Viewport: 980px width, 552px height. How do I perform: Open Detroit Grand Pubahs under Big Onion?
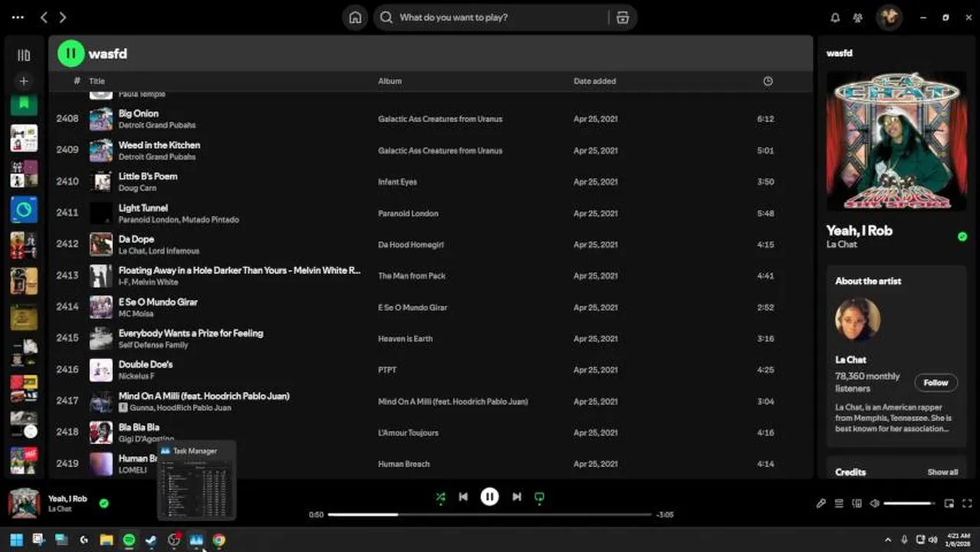pos(156,125)
